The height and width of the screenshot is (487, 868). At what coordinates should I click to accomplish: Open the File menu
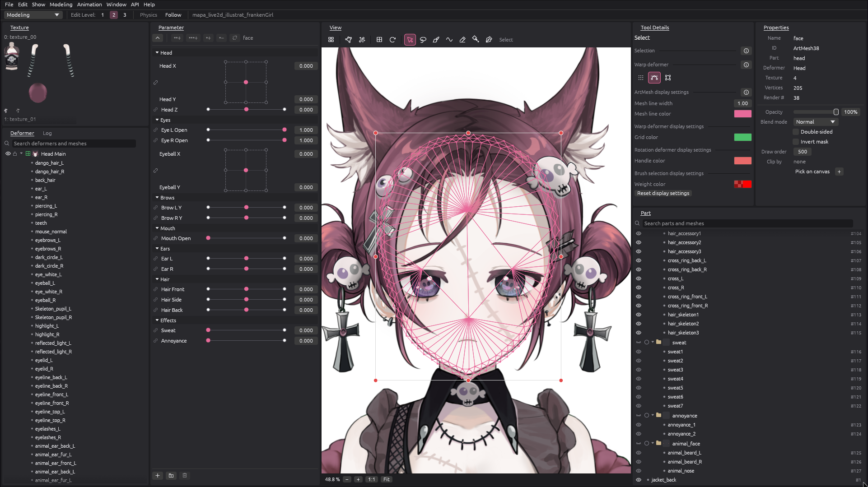(9, 5)
